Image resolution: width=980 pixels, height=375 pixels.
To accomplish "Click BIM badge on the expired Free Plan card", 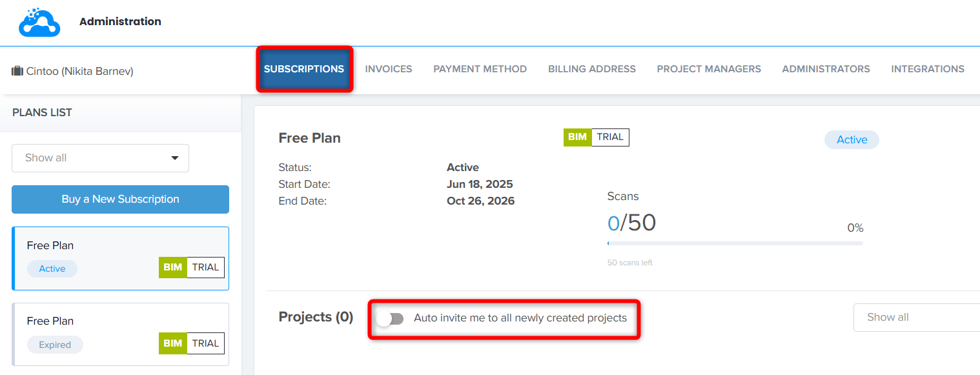I will point(172,343).
